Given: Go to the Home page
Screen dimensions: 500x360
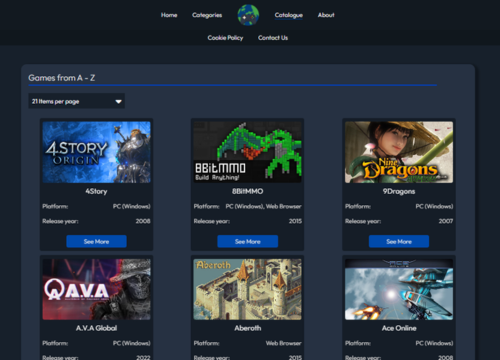Looking at the screenshot, I should [169, 15].
